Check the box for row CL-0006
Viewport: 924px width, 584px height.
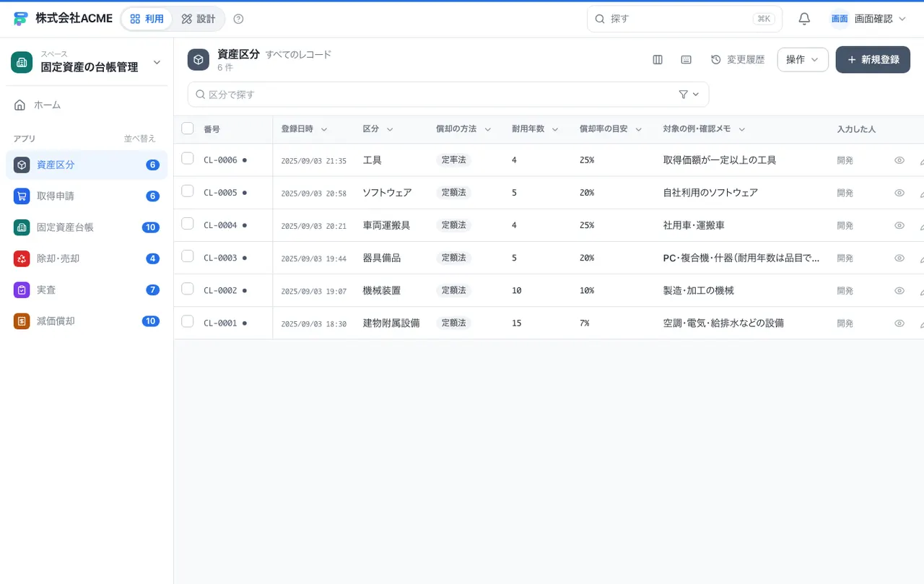pos(188,158)
